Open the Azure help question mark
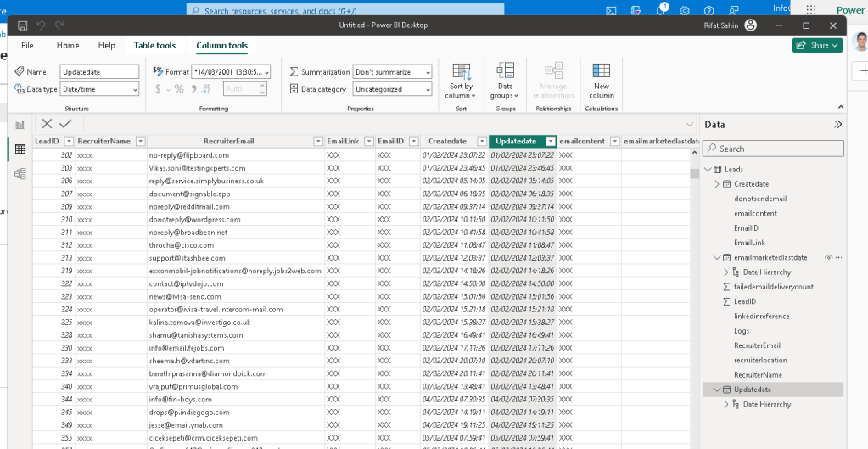The width and height of the screenshot is (868, 449). [x=709, y=10]
